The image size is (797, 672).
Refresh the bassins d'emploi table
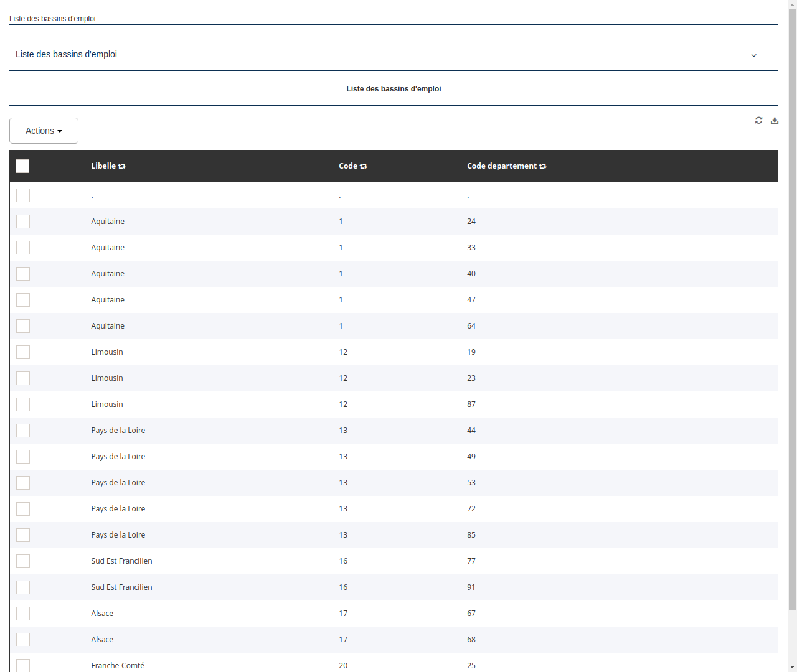758,120
